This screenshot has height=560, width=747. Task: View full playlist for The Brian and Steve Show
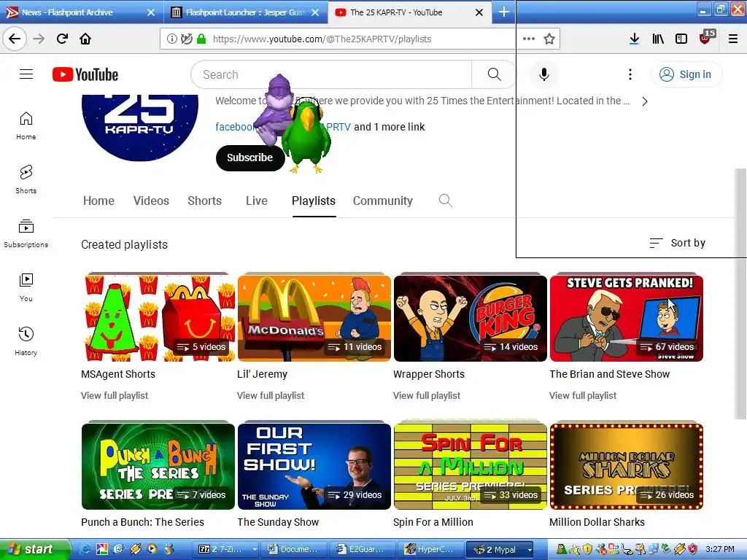pos(583,395)
